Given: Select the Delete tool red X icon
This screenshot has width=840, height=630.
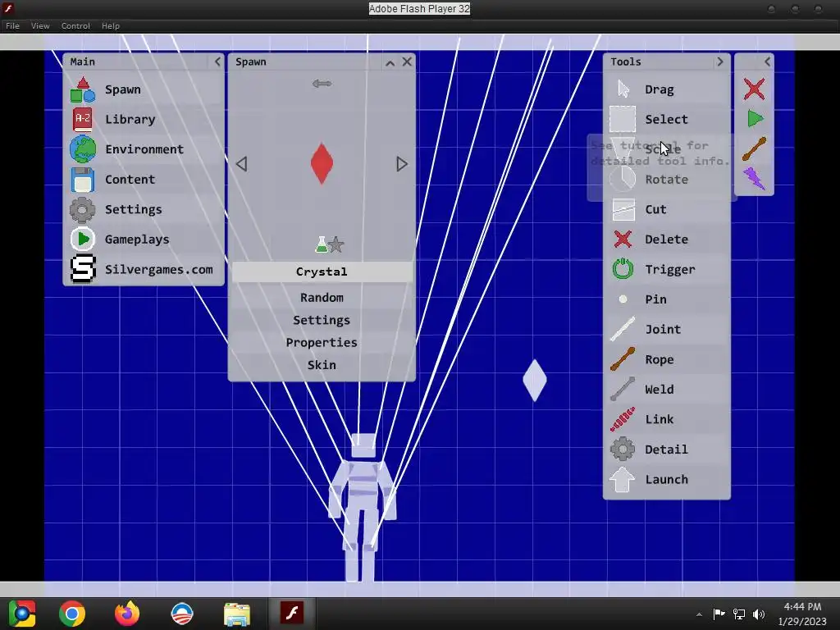Looking at the screenshot, I should (623, 239).
